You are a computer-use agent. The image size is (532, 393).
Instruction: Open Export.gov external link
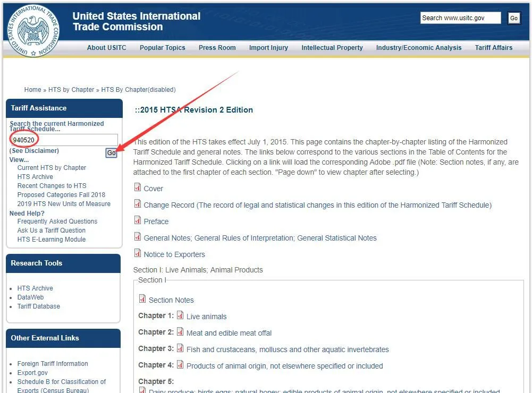(x=32, y=373)
